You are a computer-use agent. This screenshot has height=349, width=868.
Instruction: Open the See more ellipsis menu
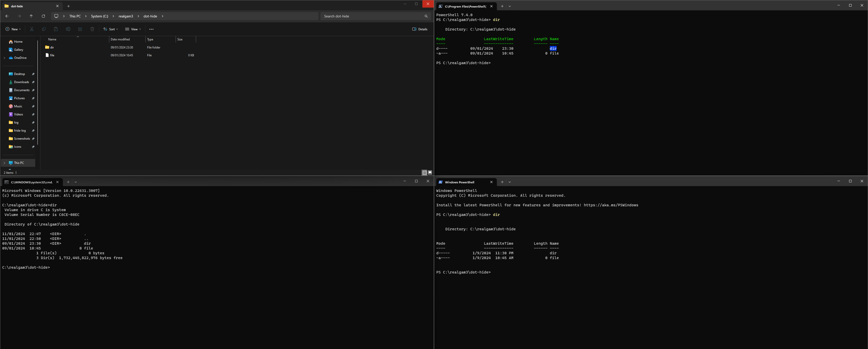point(151,29)
